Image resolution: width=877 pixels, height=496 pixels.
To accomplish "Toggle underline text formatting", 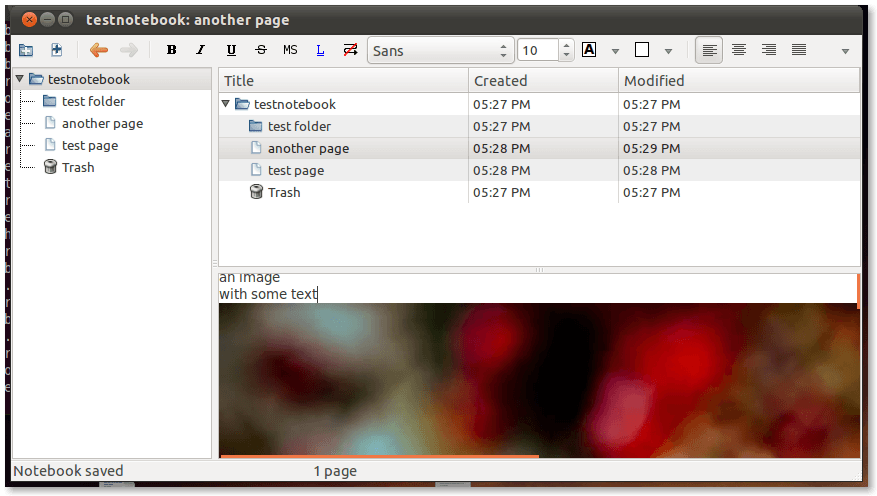I will pos(231,50).
